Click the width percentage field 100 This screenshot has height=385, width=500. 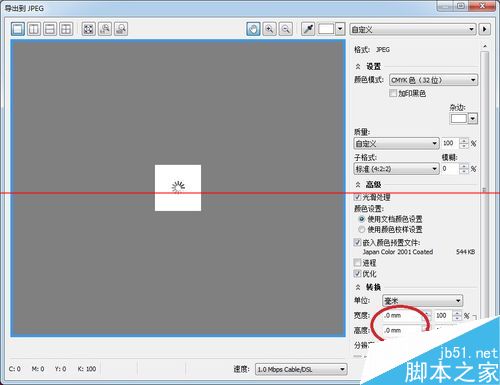[443, 315]
